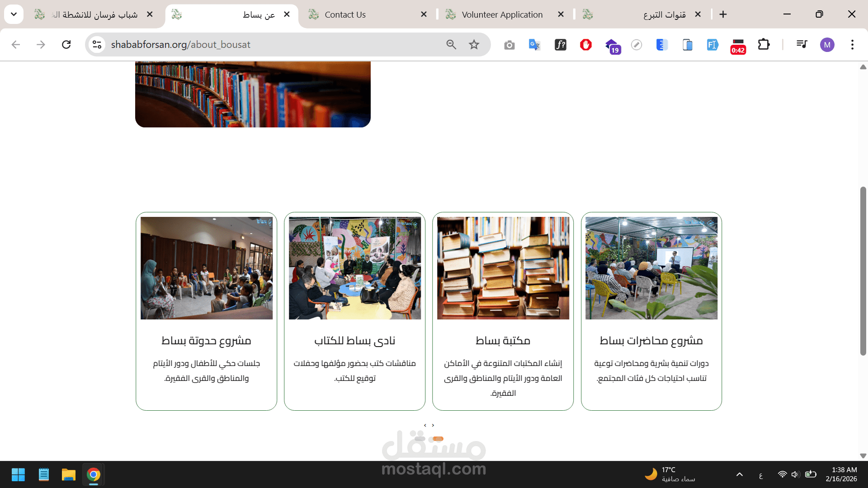
Task: Click the screenshot camera extension icon
Action: click(x=509, y=45)
